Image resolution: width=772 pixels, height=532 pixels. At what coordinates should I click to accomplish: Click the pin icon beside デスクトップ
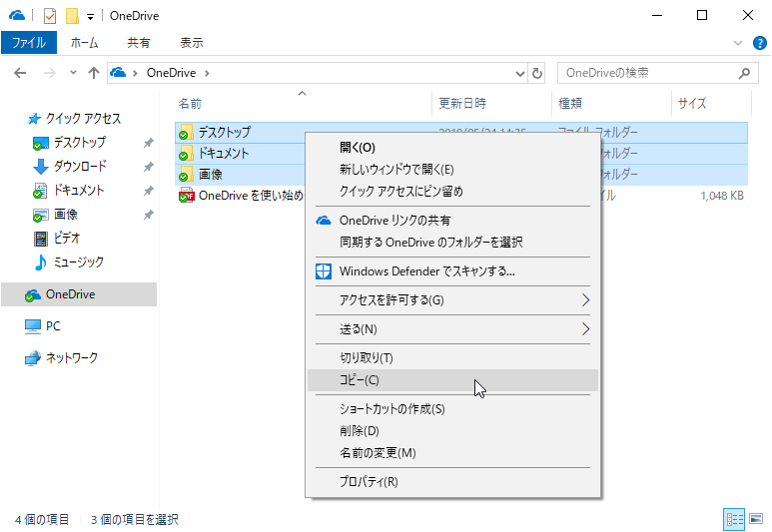148,143
